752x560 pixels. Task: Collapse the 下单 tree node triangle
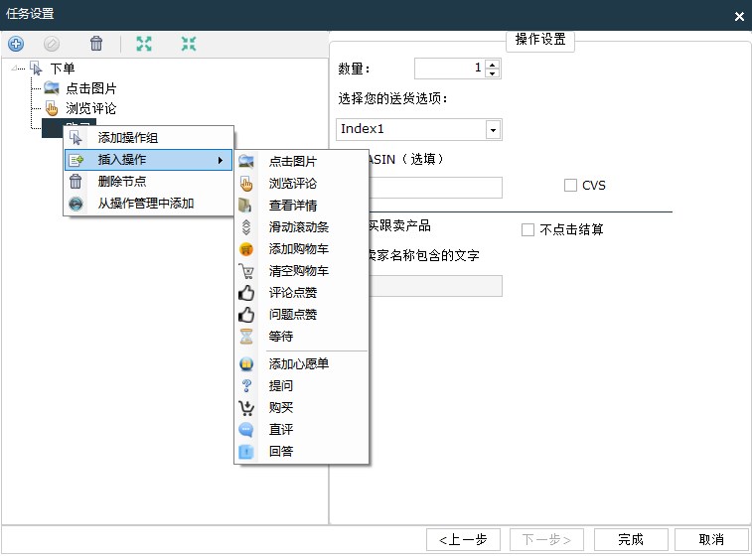tap(15, 69)
